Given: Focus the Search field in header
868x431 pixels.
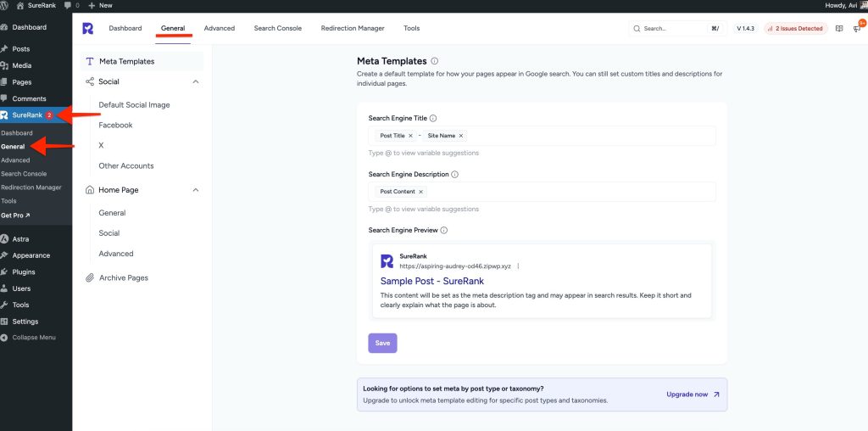Looking at the screenshot, I should [674, 28].
